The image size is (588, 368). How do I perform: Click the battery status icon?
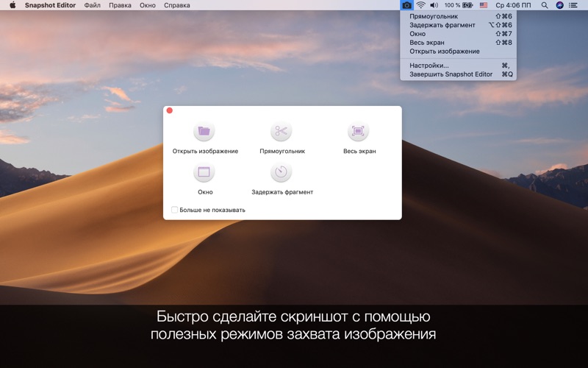point(467,5)
